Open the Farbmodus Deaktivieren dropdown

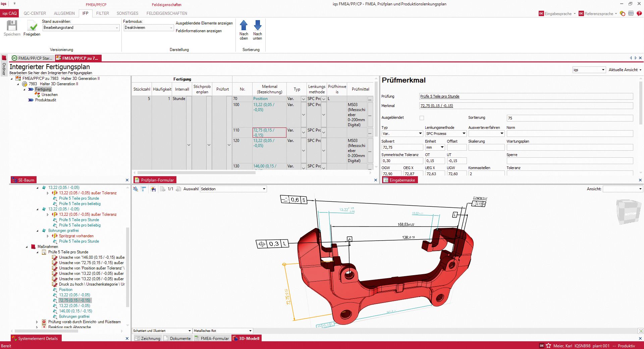170,28
